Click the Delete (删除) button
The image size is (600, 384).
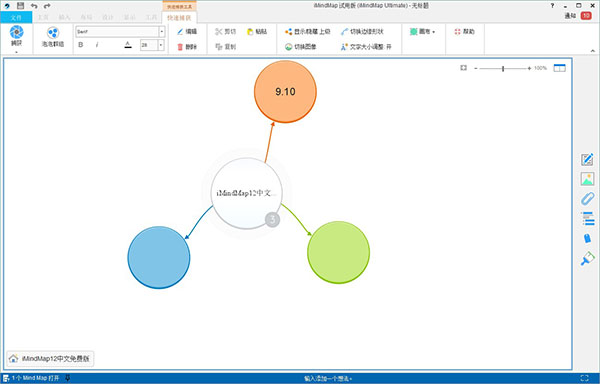coord(187,47)
